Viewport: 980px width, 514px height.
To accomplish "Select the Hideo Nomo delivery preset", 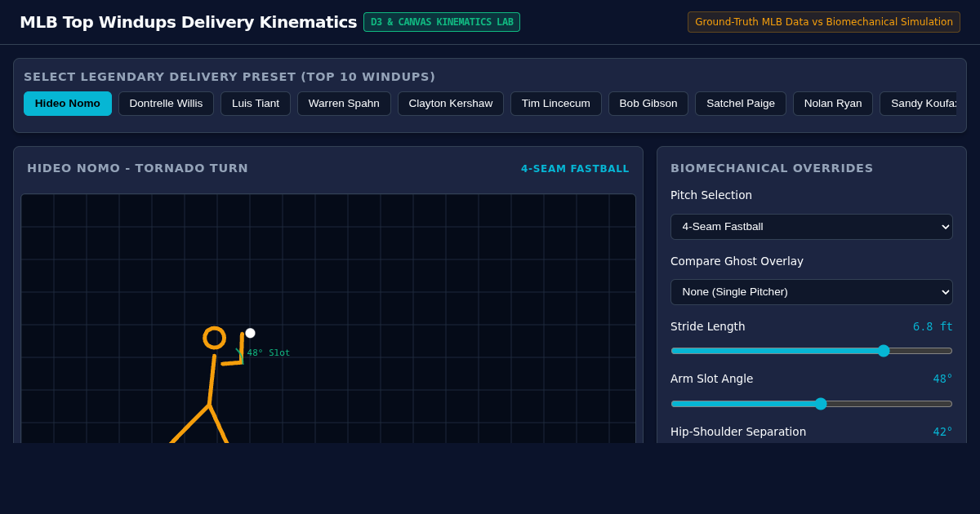I will tap(68, 104).
